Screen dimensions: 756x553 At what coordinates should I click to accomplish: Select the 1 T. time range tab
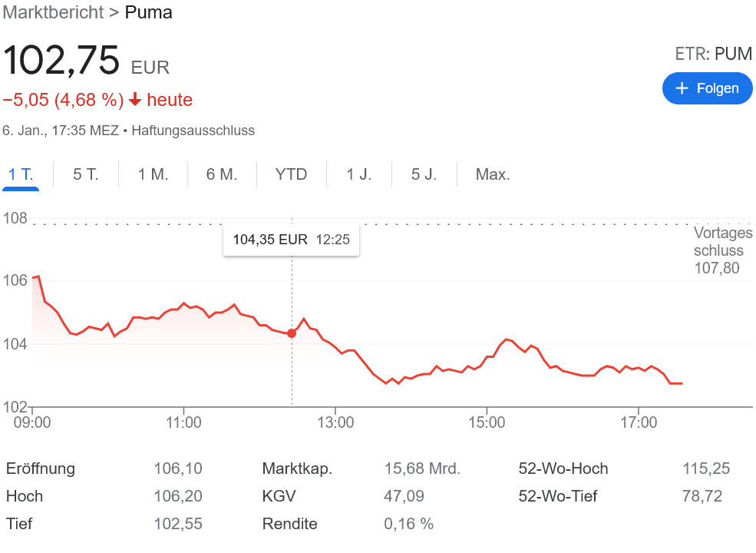[x=21, y=174]
